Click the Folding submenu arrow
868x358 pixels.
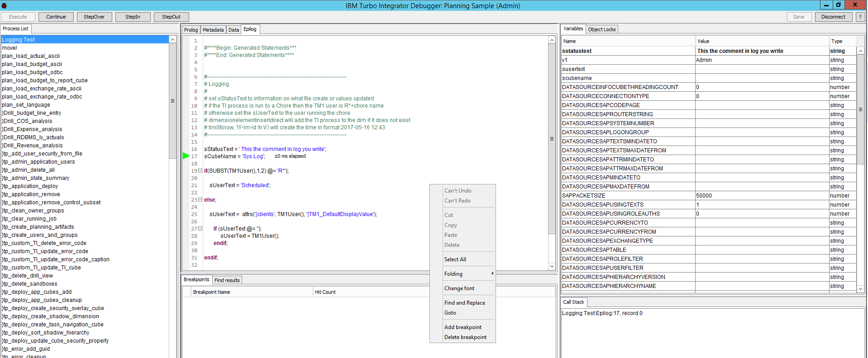492,273
